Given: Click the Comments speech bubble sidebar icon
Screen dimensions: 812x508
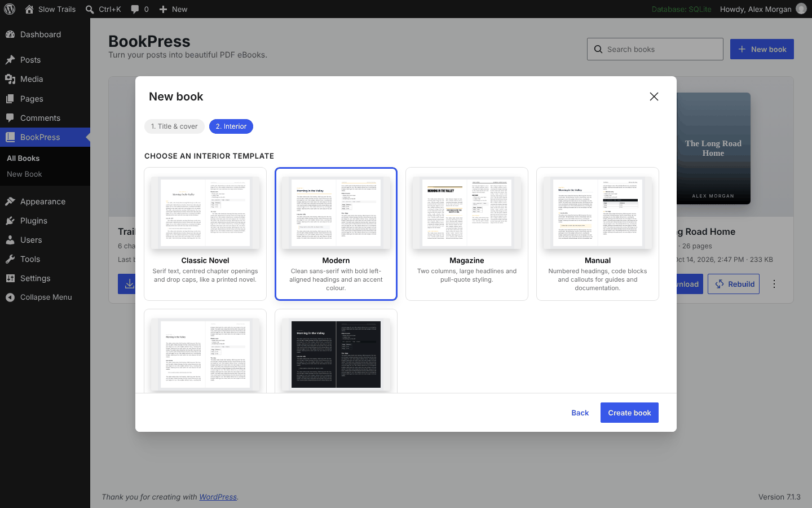Looking at the screenshot, I should 10,118.
